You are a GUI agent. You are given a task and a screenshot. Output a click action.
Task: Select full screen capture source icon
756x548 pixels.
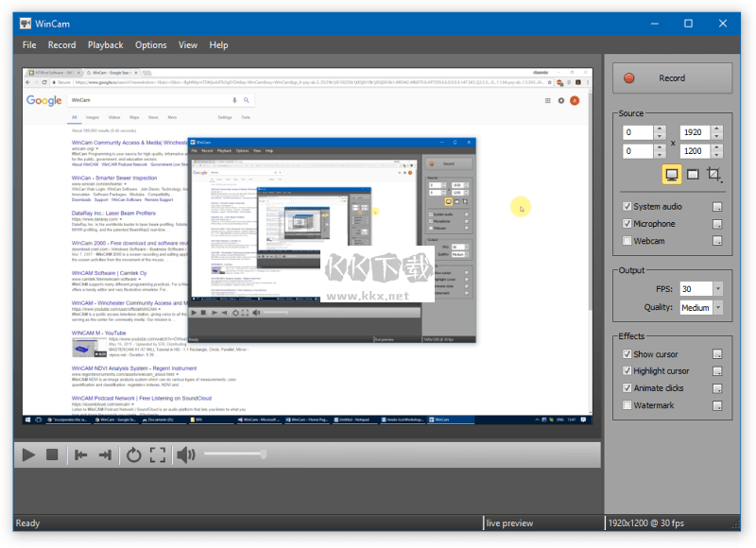pyautogui.click(x=672, y=175)
